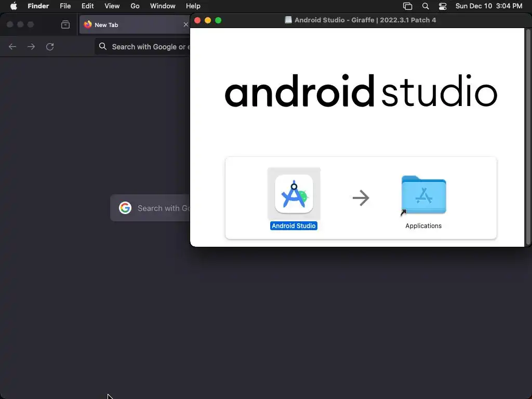Viewport: 532px width, 399px height.
Task: Open Control Center in menu bar
Action: (x=443, y=6)
